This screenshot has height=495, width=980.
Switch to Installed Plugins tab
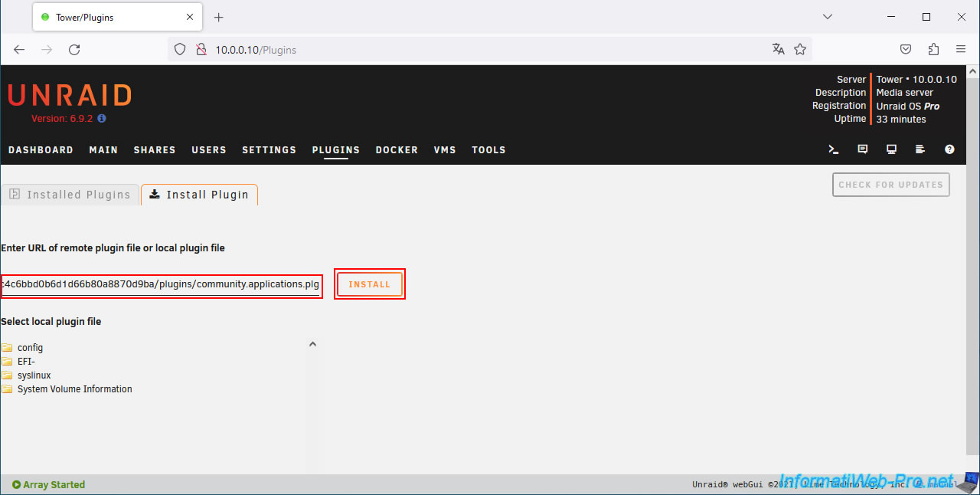click(x=70, y=195)
